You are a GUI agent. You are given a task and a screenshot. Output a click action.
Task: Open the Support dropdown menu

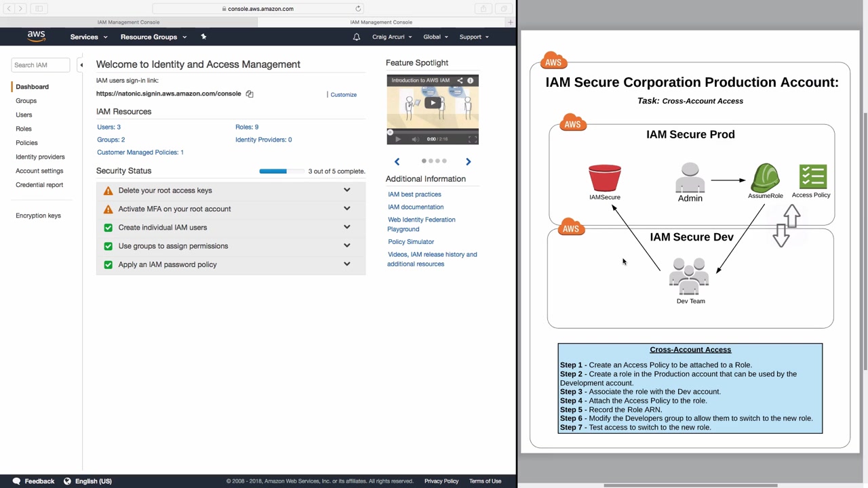474,37
